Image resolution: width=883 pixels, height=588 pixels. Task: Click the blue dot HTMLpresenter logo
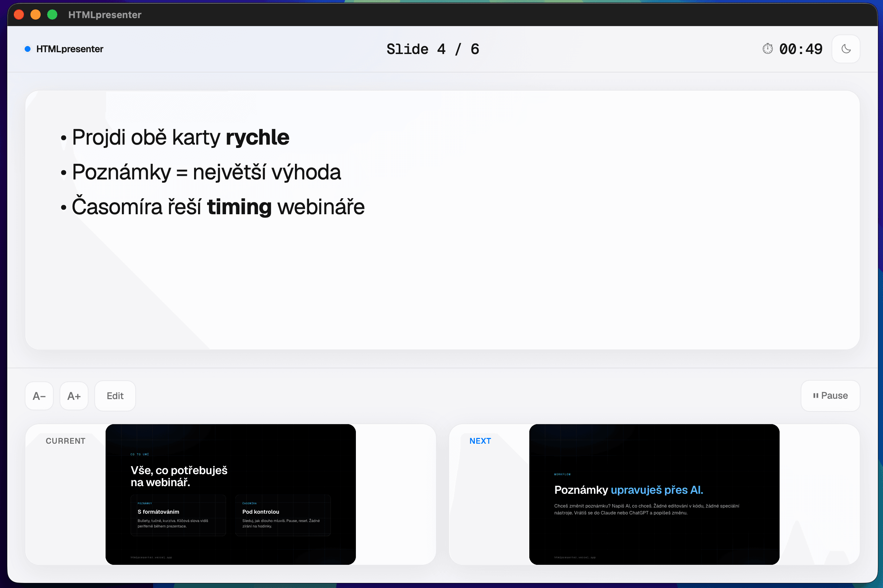click(x=28, y=49)
